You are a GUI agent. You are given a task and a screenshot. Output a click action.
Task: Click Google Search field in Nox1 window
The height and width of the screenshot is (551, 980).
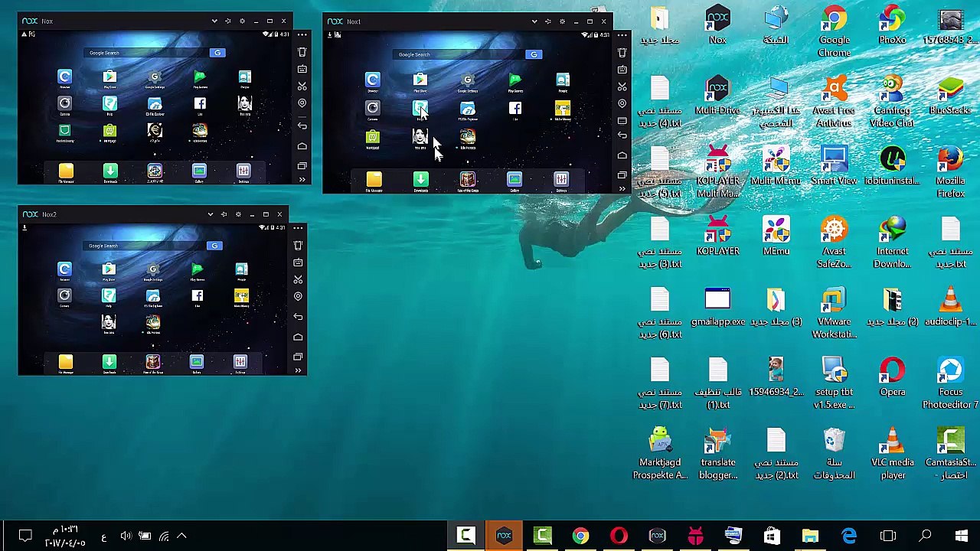point(460,54)
